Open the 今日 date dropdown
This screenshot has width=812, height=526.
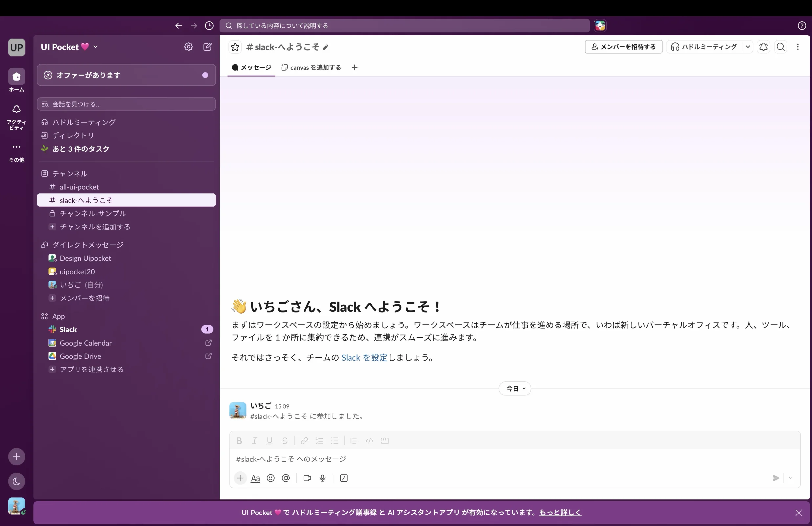(515, 388)
